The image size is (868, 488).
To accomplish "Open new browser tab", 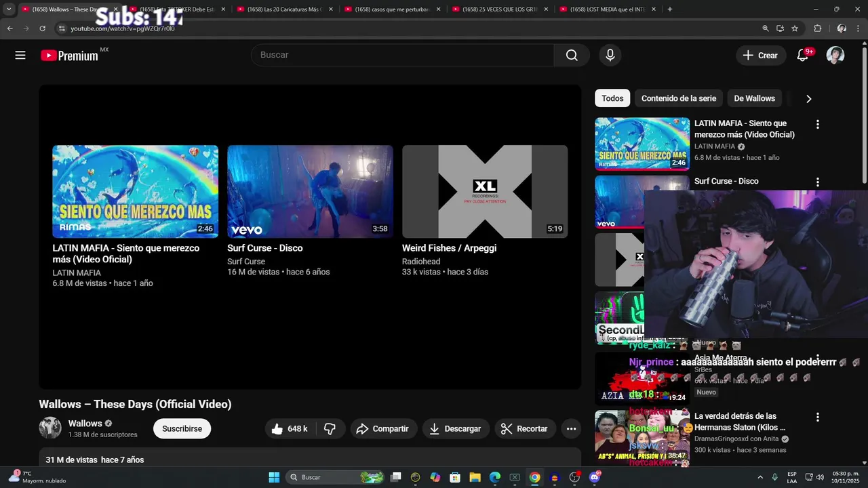I will point(670,9).
